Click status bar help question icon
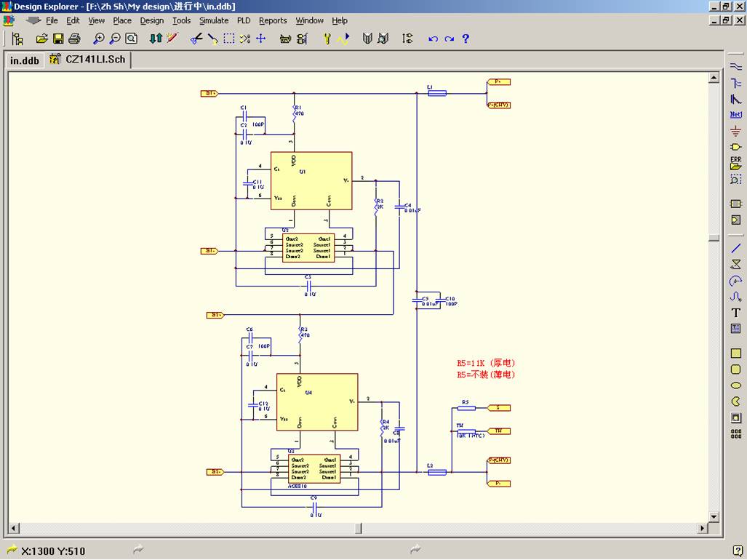 pyautogui.click(x=738, y=551)
